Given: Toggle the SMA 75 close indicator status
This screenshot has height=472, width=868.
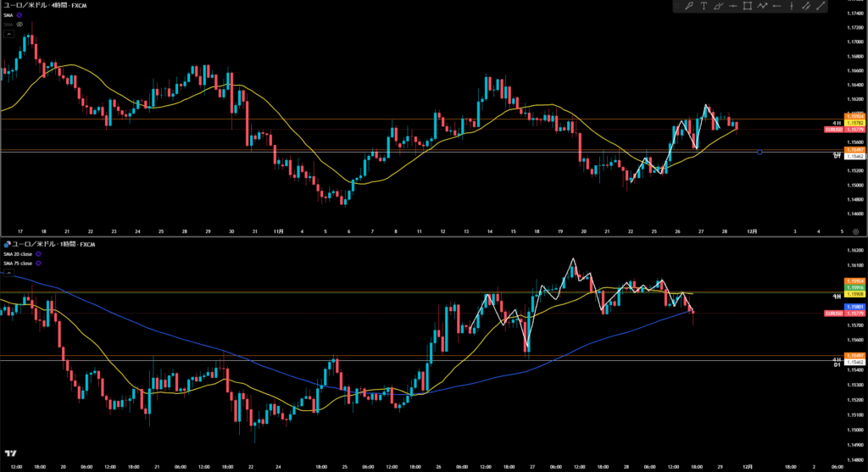Looking at the screenshot, I should (x=36, y=264).
